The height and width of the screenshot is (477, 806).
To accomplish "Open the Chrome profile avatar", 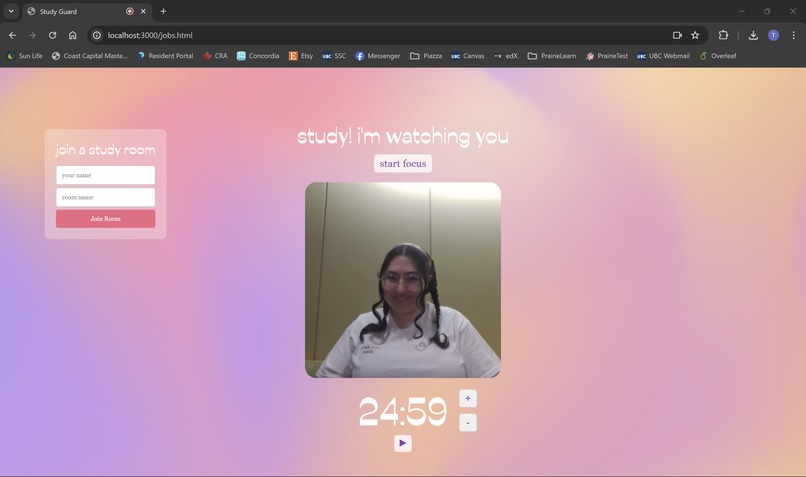I will click(x=773, y=35).
